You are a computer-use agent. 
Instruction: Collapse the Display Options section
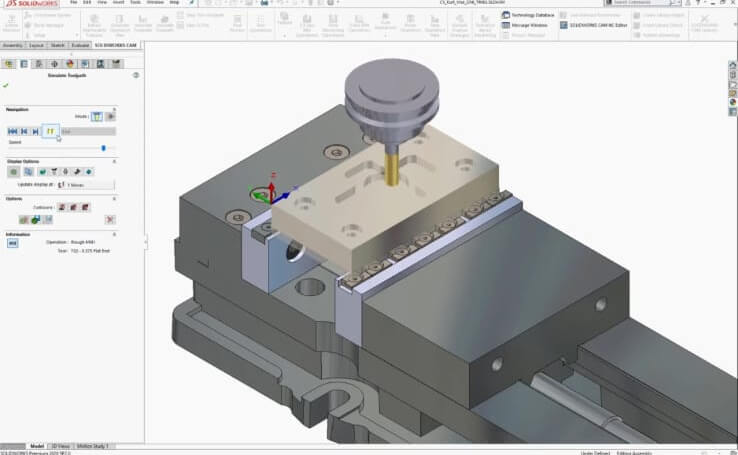tap(114, 161)
